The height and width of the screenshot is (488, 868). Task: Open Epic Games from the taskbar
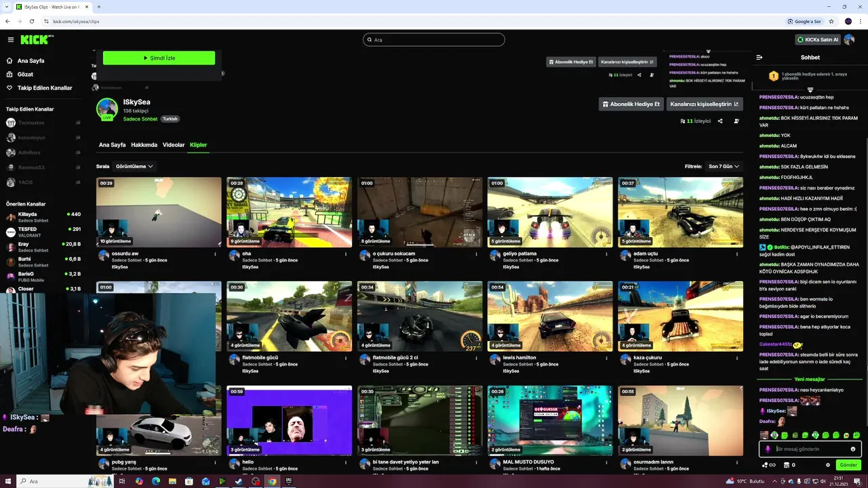click(288, 481)
